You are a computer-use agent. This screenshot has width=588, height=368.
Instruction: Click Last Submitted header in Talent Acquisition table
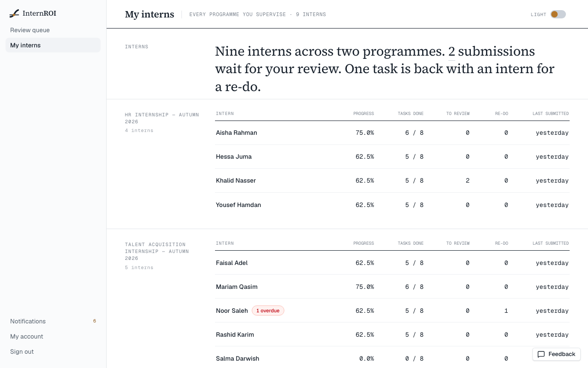(x=550, y=243)
